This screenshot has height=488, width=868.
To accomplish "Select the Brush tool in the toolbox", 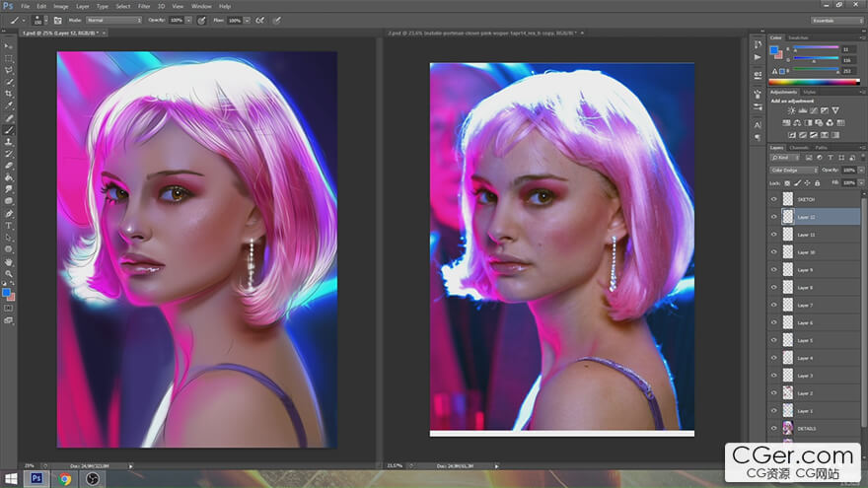I will 8,130.
